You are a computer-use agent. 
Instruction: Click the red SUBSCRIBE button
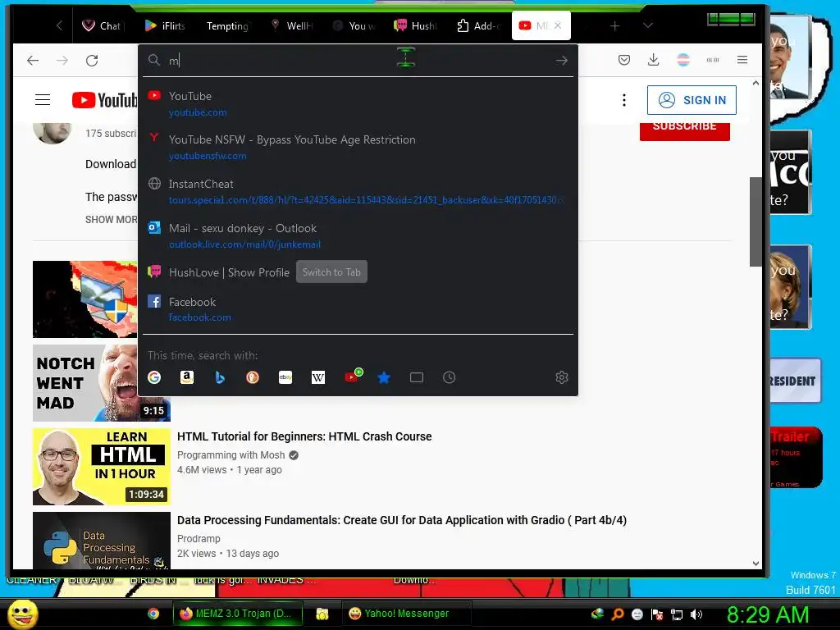coord(685,130)
